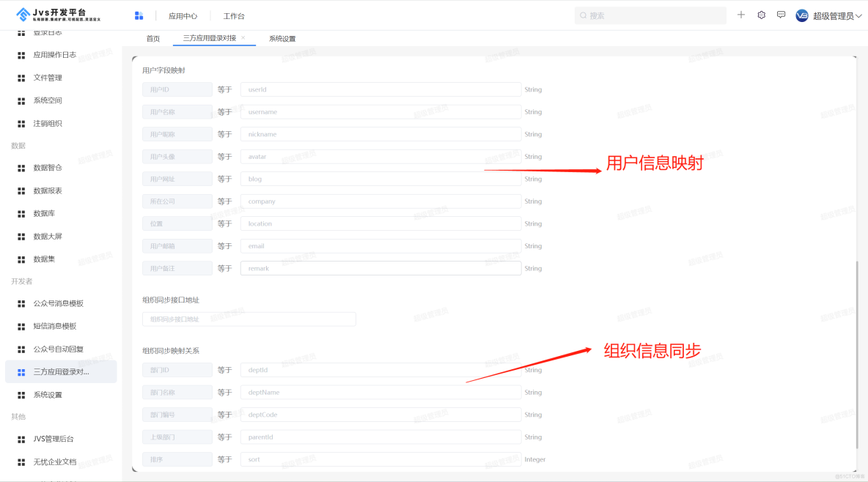Screen dimensions: 868x482
Task: Expand the 超级管理员 account dropdown
Action: click(859, 15)
